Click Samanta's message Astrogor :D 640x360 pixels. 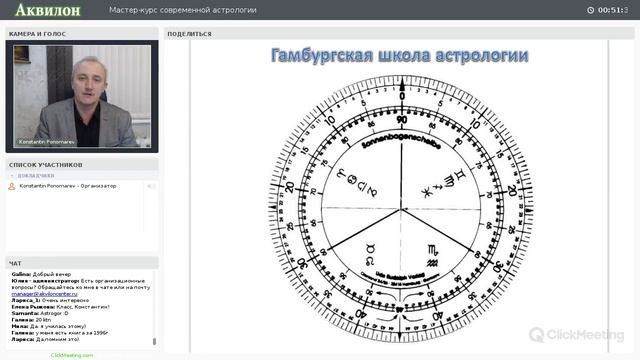click(x=40, y=313)
